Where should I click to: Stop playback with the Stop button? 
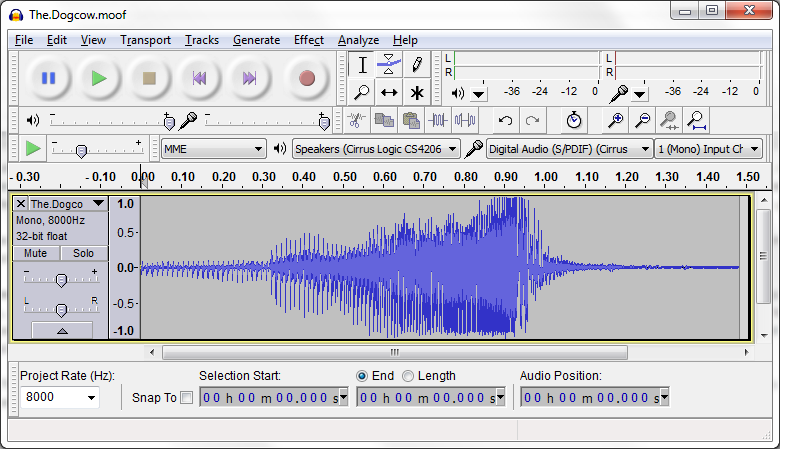point(149,78)
